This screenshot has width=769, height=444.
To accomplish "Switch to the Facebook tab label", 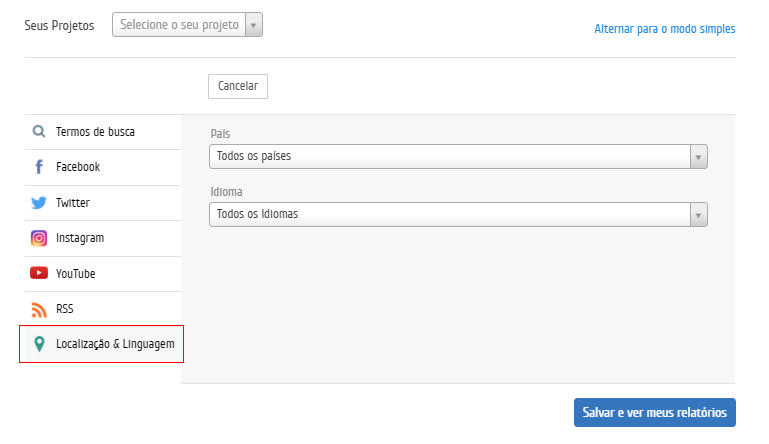I will (x=78, y=167).
